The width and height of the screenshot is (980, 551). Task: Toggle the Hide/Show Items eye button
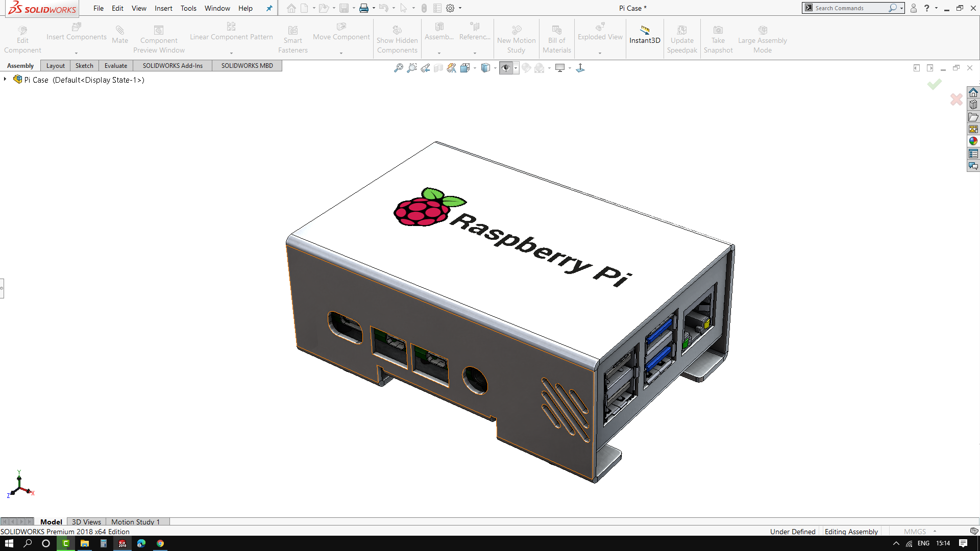point(506,68)
